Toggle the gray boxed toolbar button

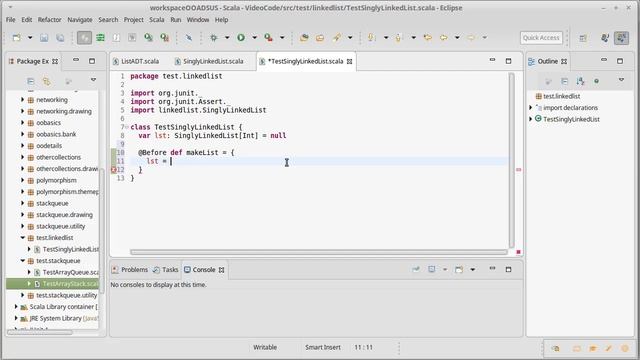[x=132, y=38]
